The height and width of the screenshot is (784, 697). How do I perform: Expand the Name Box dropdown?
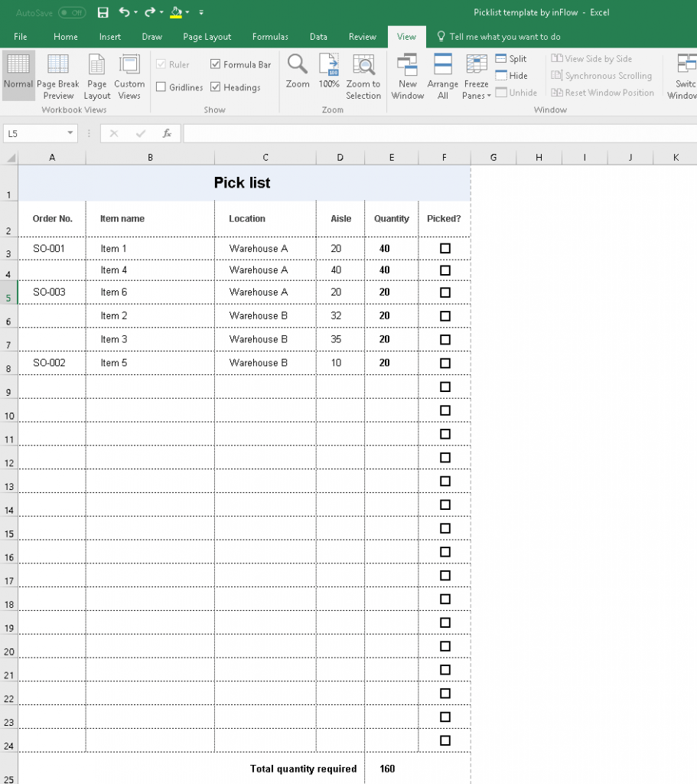pos(71,133)
